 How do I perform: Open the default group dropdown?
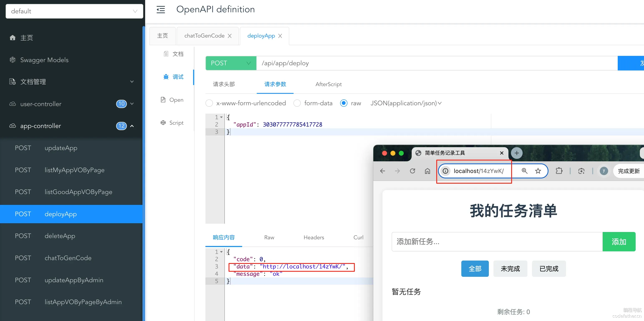(74, 11)
